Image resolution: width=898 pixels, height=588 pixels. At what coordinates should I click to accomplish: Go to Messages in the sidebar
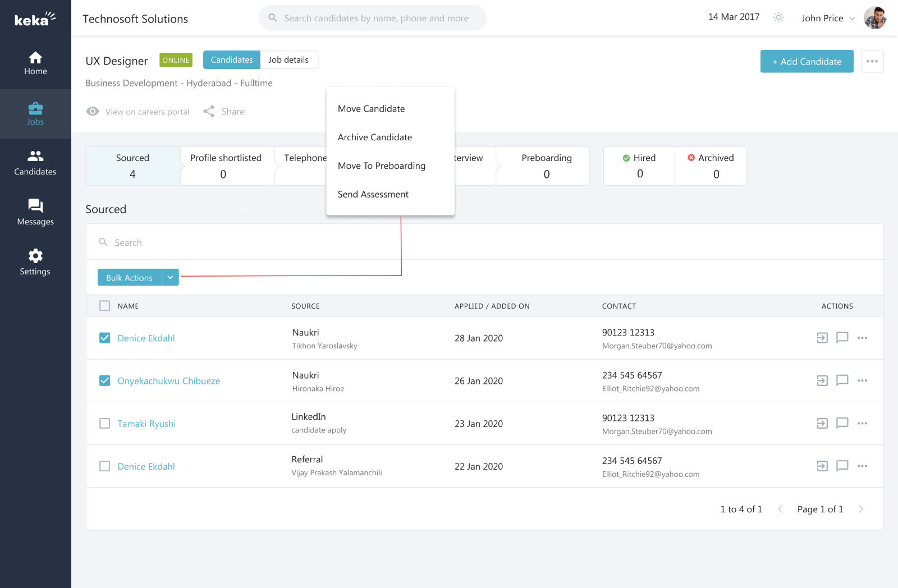point(35,213)
